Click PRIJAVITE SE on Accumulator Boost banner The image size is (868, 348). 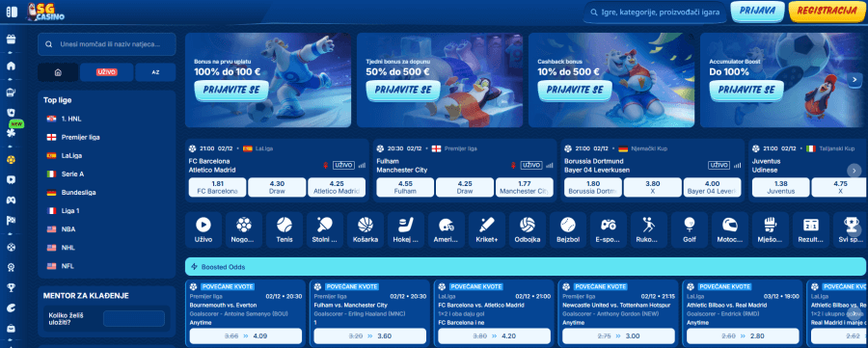[x=746, y=90]
